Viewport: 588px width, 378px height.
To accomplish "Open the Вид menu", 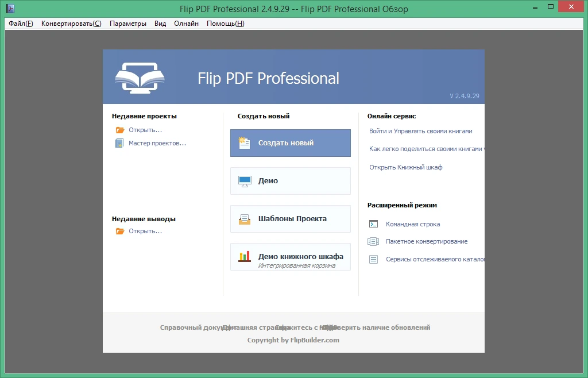I will click(160, 24).
